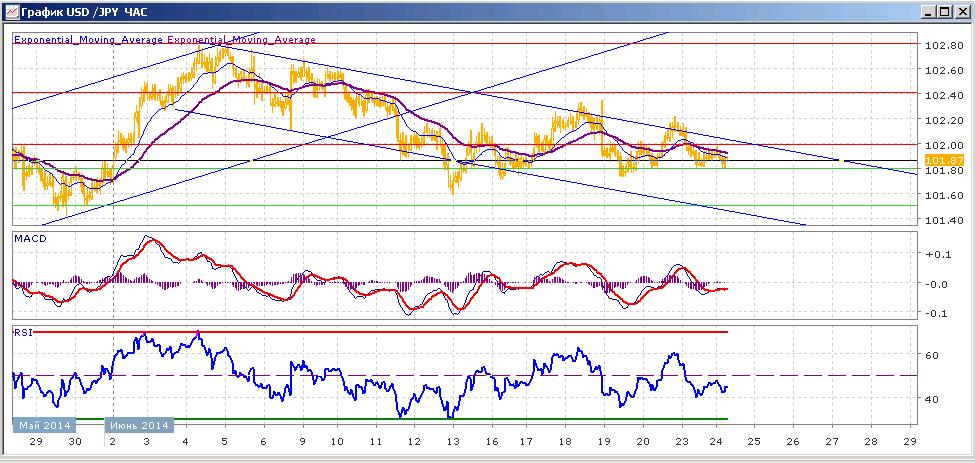Click the chart window icon in title bar
This screenshot has height=463, width=975.
10,11
